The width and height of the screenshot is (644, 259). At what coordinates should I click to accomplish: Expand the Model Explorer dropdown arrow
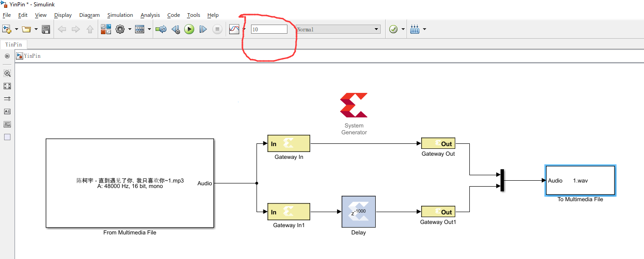point(149,29)
